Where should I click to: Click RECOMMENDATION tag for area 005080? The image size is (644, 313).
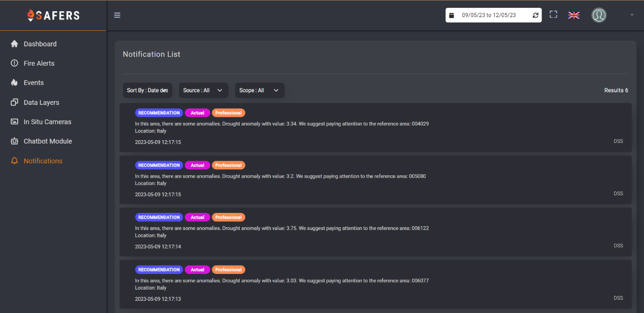[159, 165]
